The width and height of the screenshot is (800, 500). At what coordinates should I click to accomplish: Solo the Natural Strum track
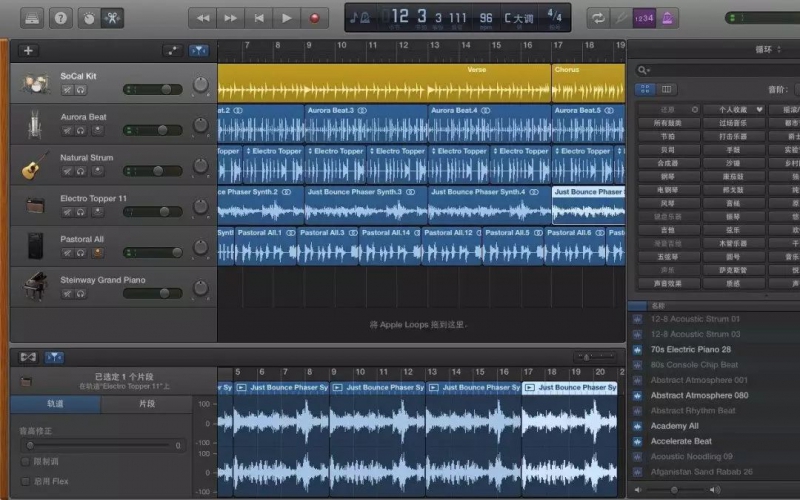click(81, 171)
